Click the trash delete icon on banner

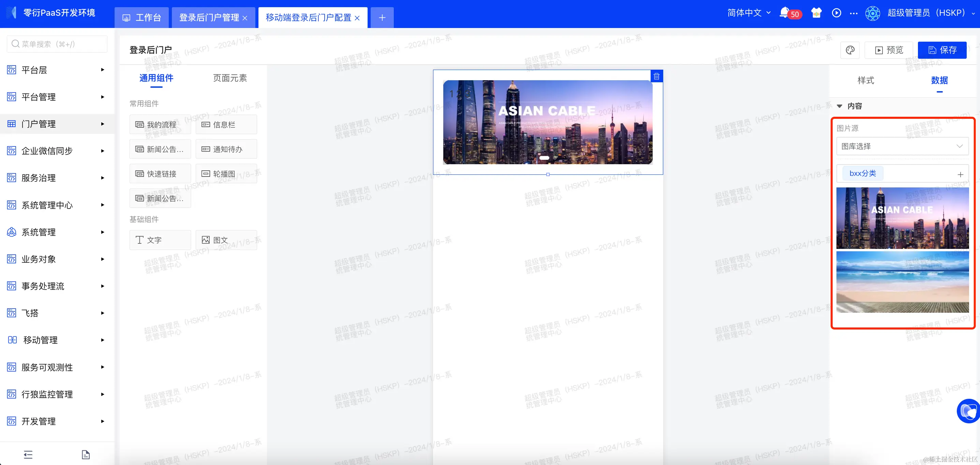[x=656, y=76]
